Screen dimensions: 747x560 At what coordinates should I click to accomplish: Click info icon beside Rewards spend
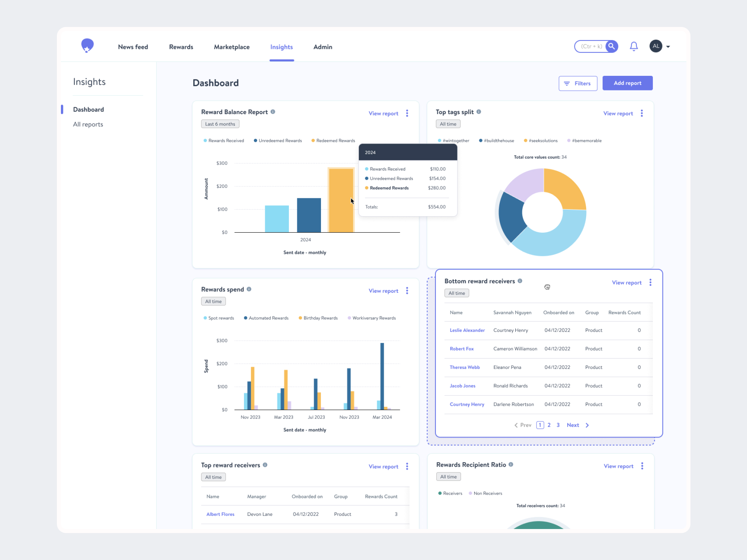point(249,289)
